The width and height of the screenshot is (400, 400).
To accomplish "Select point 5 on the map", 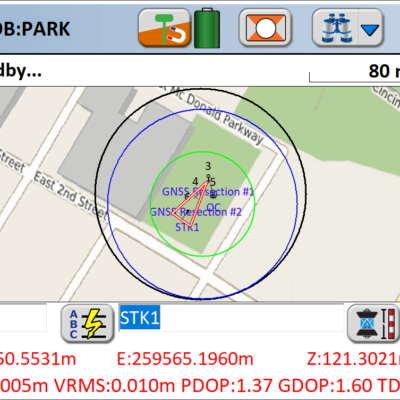I will tap(213, 182).
